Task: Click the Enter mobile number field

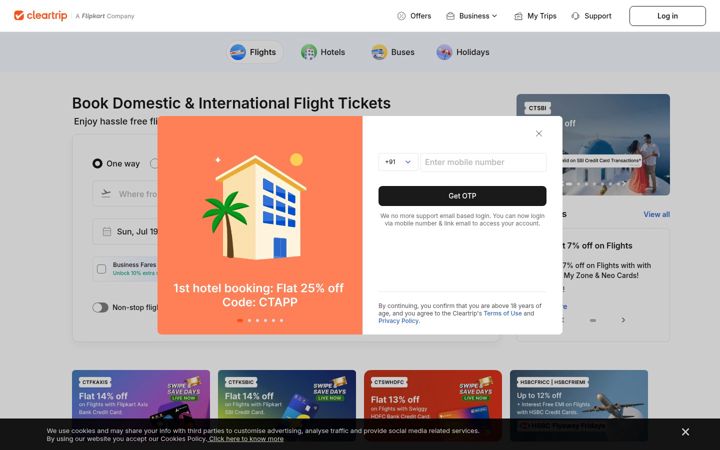Action: [x=484, y=162]
